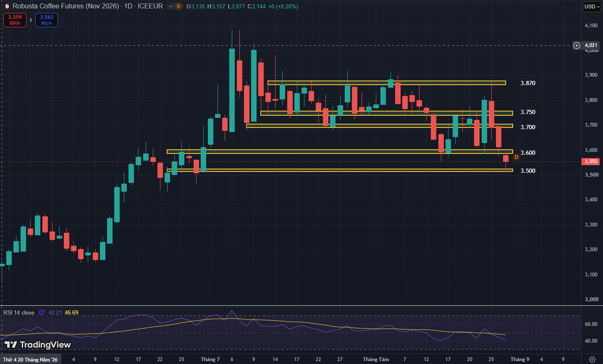Screen dimensions: 603x364
Task: Click the Tháng 9 label on time axis
Action: coord(520,359)
